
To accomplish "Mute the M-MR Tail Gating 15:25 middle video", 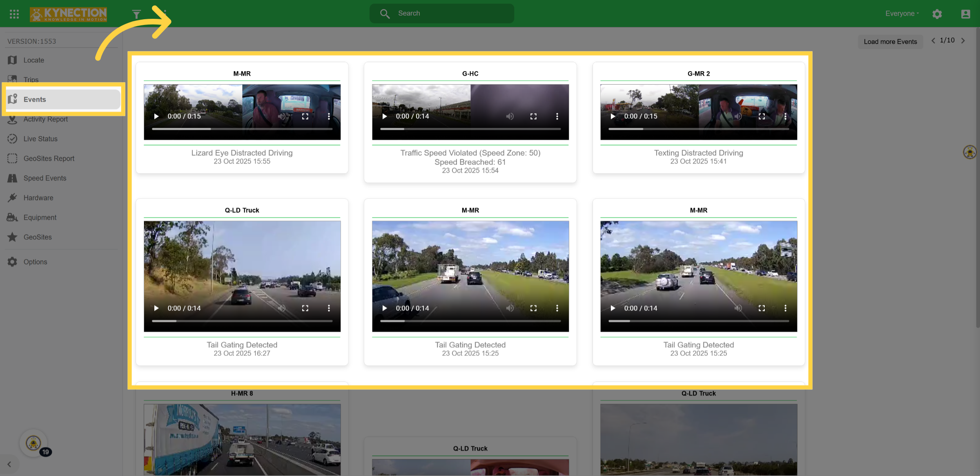I will [510, 308].
